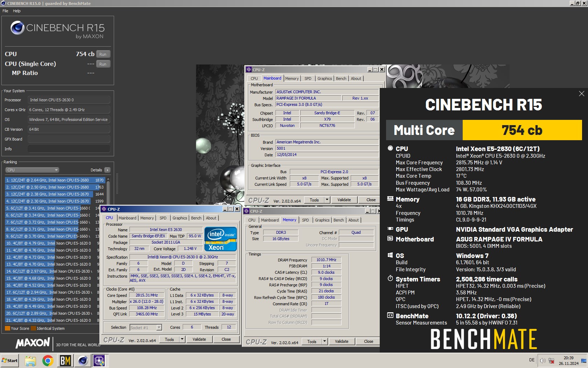Click the Your Score orange legend swatch
This screenshot has height=368, width=588.
click(x=7, y=328)
